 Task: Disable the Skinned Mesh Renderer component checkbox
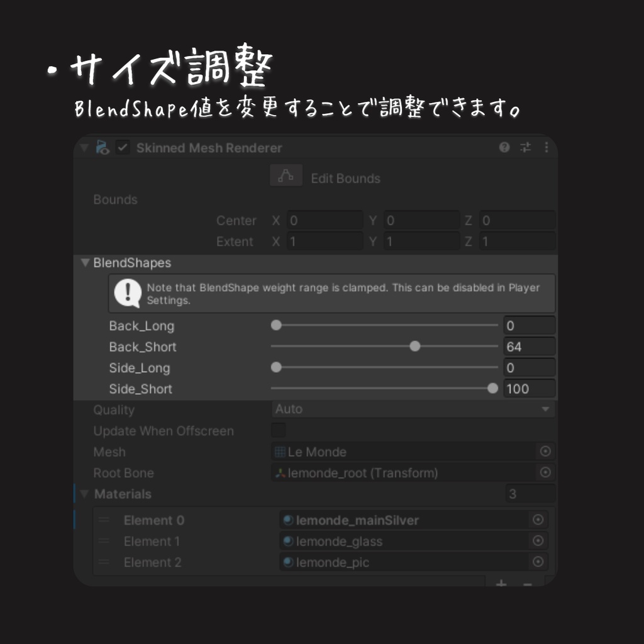pyautogui.click(x=123, y=147)
